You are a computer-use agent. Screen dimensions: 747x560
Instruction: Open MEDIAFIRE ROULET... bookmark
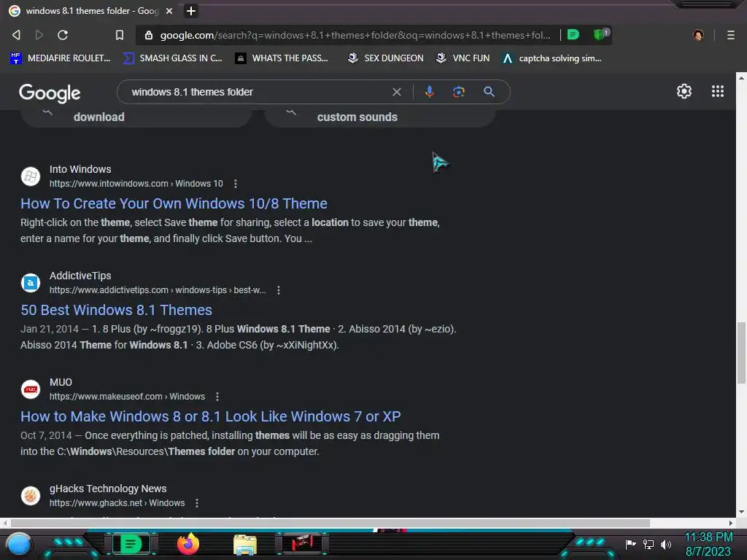pyautogui.click(x=60, y=58)
